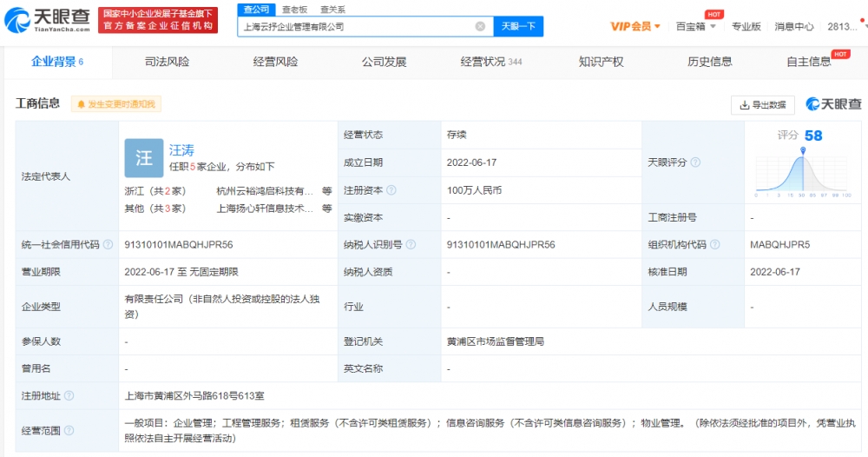Click 成立日期 value 2022-06-17

[x=471, y=162]
